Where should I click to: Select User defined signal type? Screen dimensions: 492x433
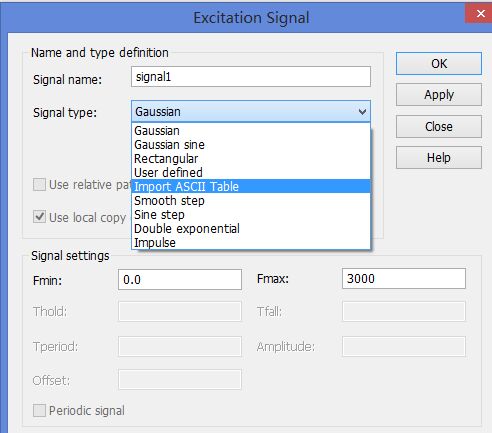(x=251, y=173)
